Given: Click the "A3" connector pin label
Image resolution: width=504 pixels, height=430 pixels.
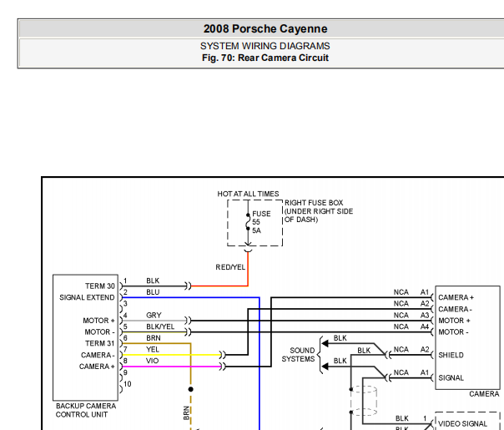Looking at the screenshot, I should 425,315.
